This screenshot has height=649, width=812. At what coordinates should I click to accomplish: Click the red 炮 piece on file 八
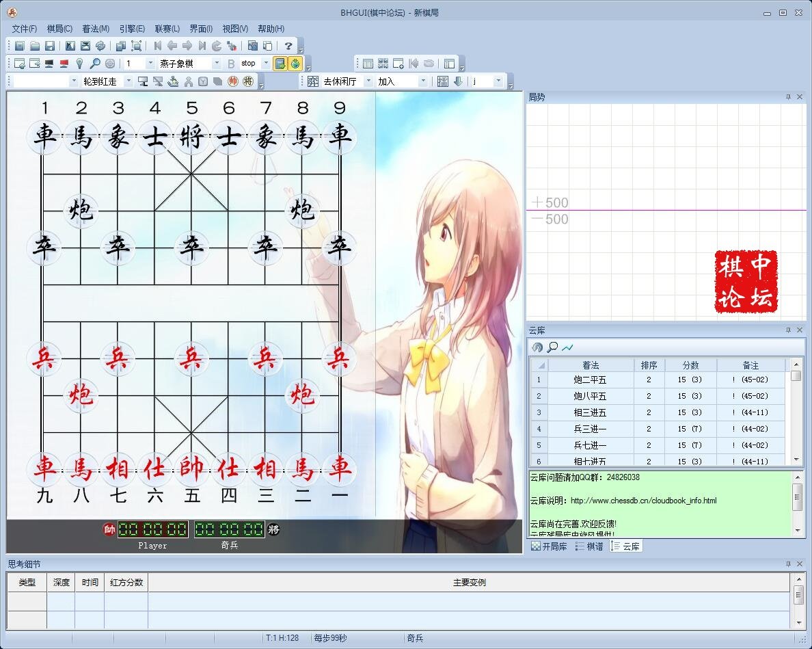coord(81,395)
